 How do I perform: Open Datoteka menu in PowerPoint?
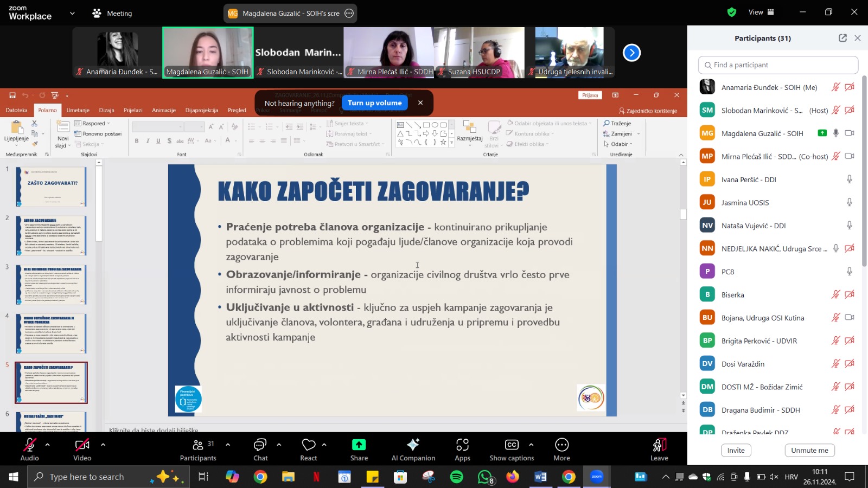coord(16,110)
